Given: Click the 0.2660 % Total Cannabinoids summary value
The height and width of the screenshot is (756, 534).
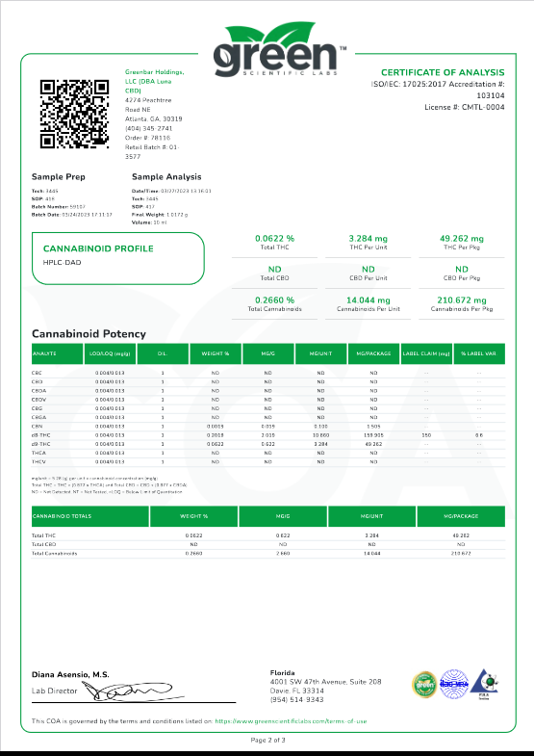Looking at the screenshot, I should point(274,300).
